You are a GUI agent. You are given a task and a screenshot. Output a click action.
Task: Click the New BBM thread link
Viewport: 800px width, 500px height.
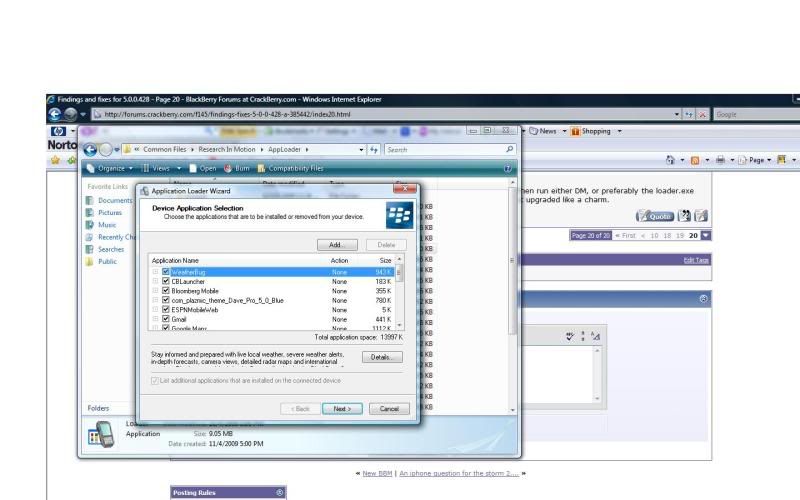point(378,473)
